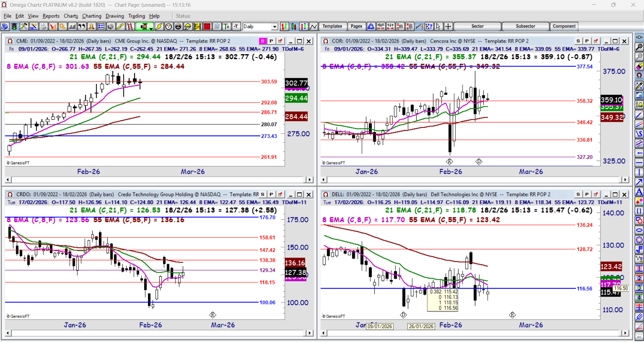Click the T-plus add text icon

click(227, 26)
